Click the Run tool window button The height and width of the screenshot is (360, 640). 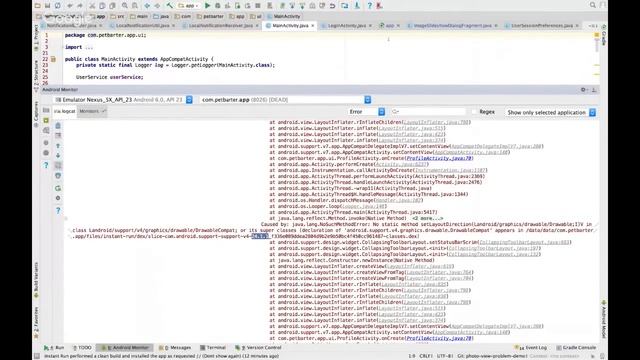[54, 347]
